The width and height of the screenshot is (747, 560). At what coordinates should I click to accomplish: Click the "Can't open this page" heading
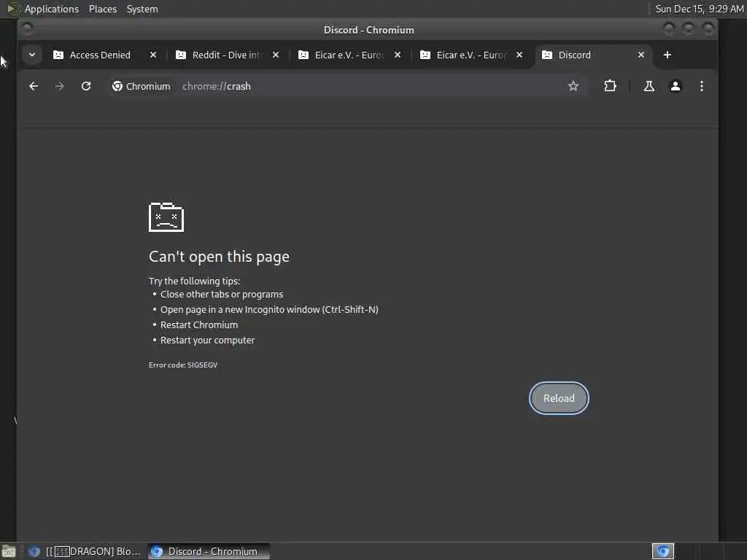pos(219,257)
